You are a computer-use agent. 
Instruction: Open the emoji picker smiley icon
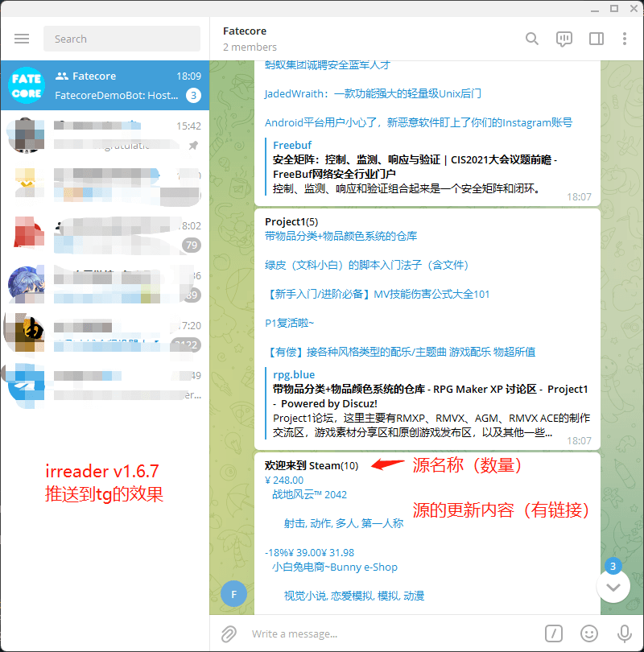coord(588,633)
